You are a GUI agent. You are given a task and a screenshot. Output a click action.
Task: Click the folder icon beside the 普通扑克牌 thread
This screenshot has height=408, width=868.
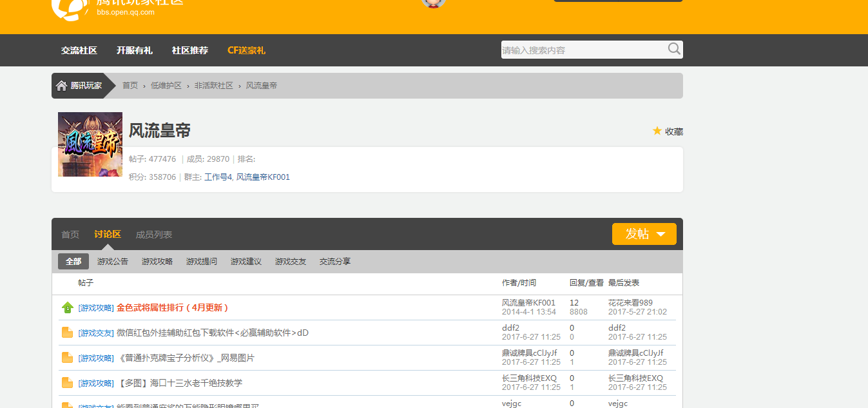point(68,357)
